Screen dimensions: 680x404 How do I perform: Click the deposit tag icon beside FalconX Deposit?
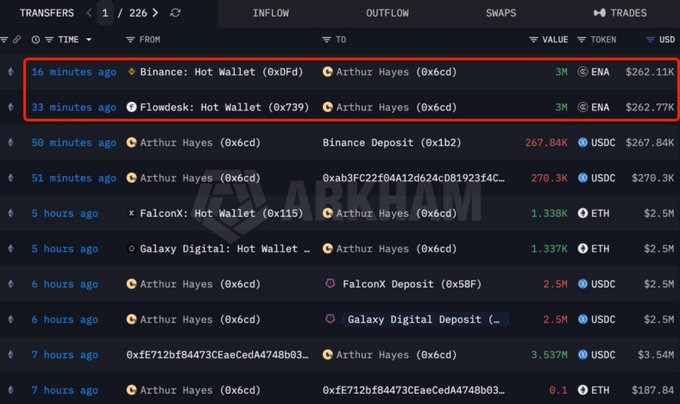point(330,283)
